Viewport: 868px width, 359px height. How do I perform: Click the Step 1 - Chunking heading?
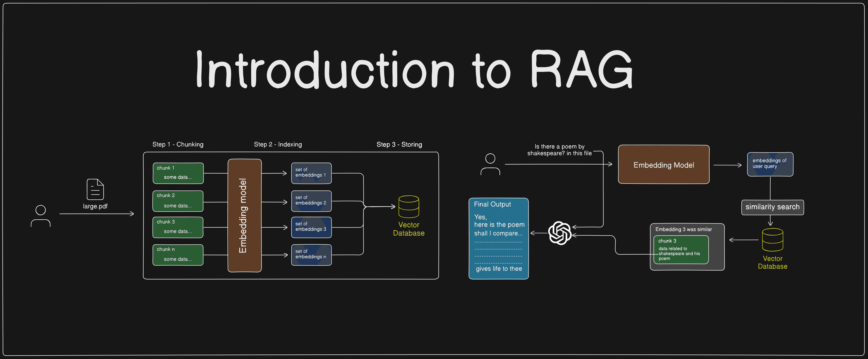[178, 144]
